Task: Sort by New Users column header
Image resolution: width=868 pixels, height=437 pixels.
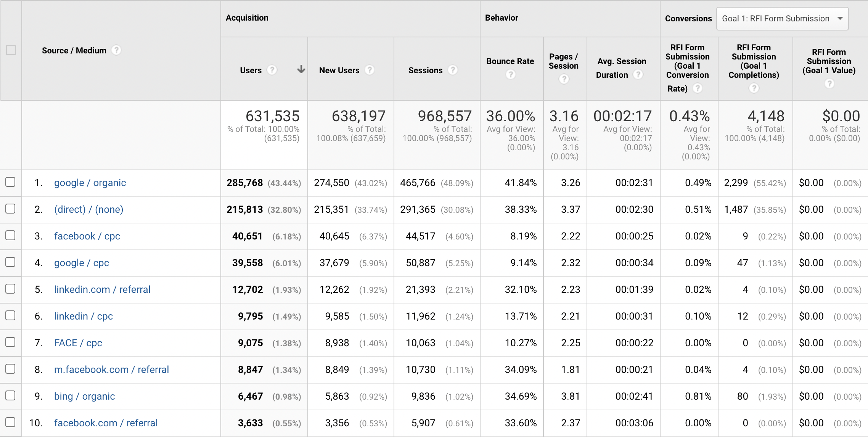Action: [x=339, y=70]
